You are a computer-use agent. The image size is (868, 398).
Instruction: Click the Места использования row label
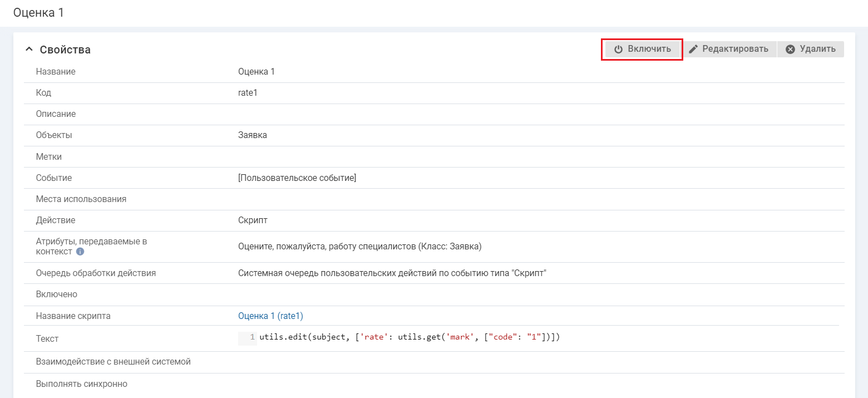click(x=81, y=199)
